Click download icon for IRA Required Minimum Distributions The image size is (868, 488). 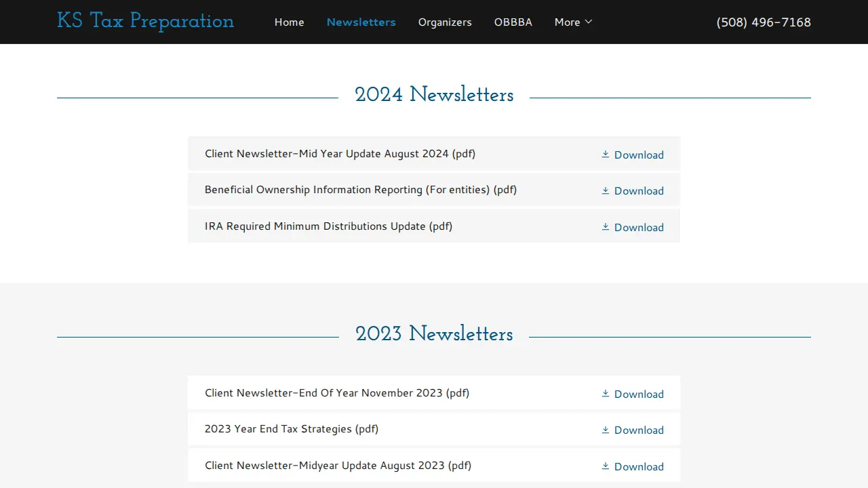pos(606,227)
